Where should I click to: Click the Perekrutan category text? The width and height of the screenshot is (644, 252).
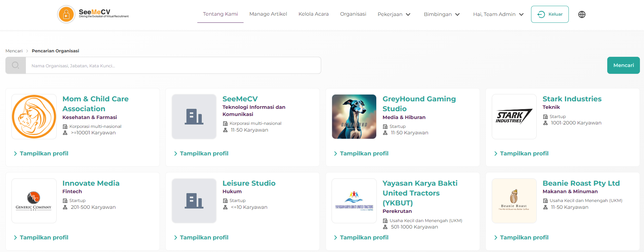point(397,211)
